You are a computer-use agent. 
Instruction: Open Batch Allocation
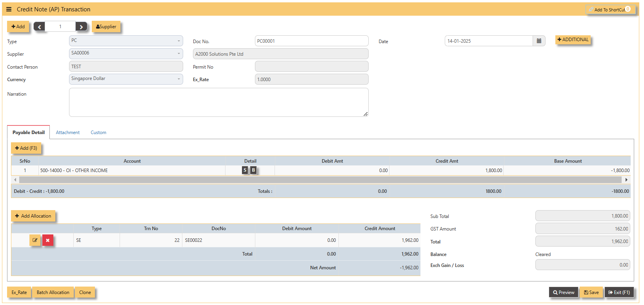(x=53, y=292)
